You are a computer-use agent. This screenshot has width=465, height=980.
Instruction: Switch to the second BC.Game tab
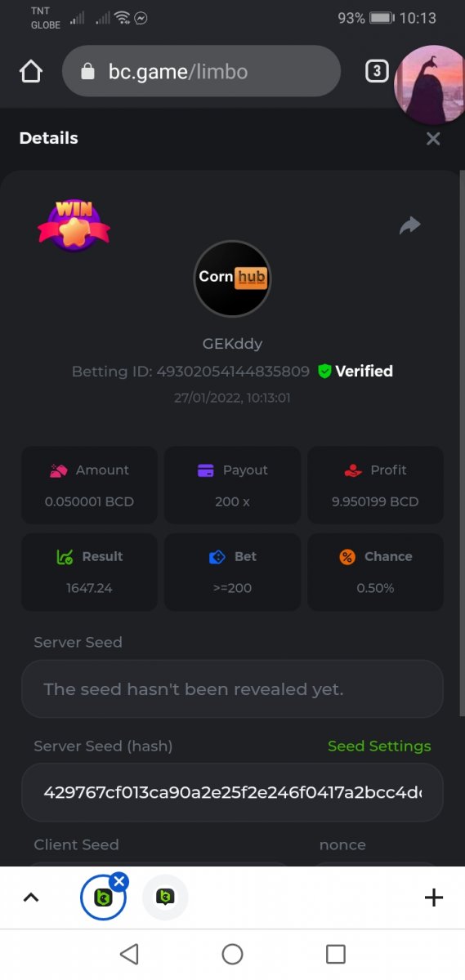point(165,898)
